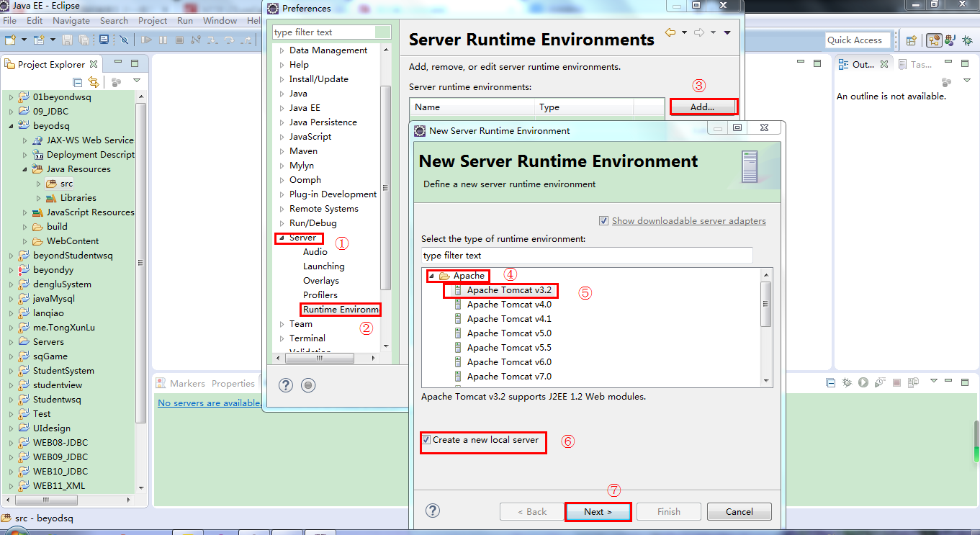Switch to the Tasks tab beside Outline
Image resolution: width=980 pixels, height=535 pixels.
pos(916,64)
